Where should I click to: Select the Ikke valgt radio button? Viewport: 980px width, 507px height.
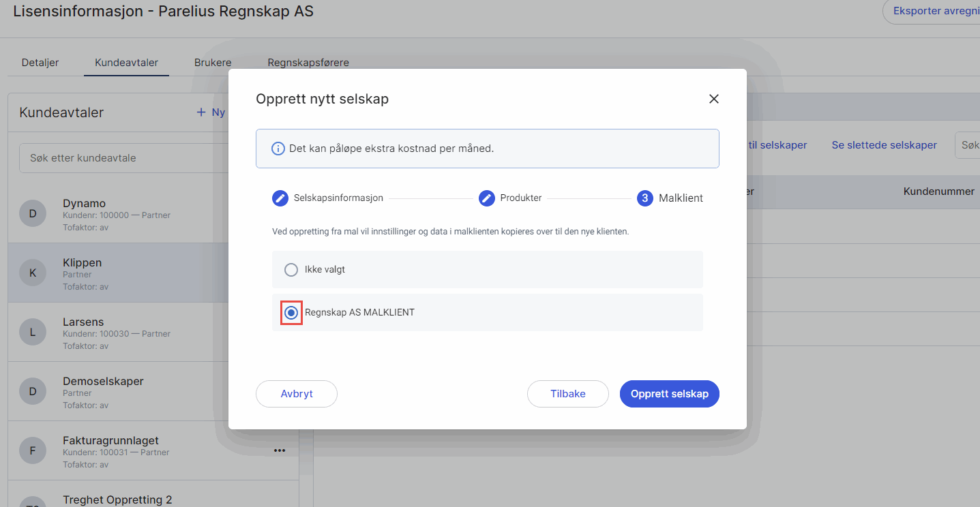point(291,270)
